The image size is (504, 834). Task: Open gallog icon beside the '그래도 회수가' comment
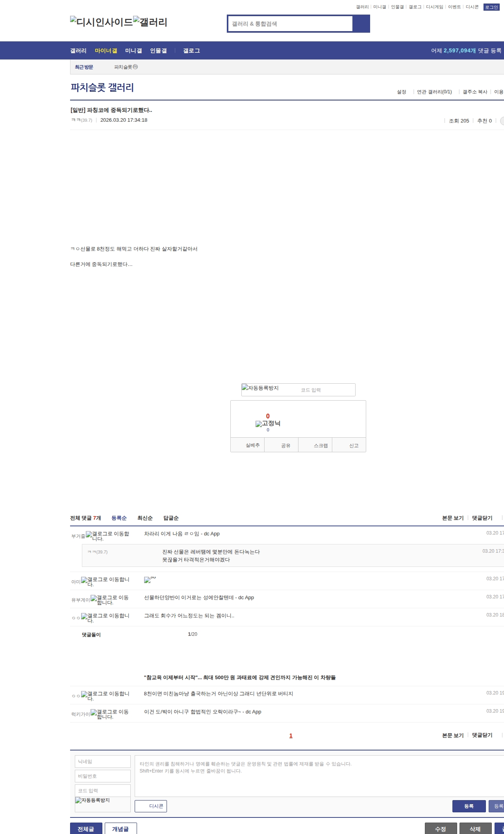tap(105, 618)
